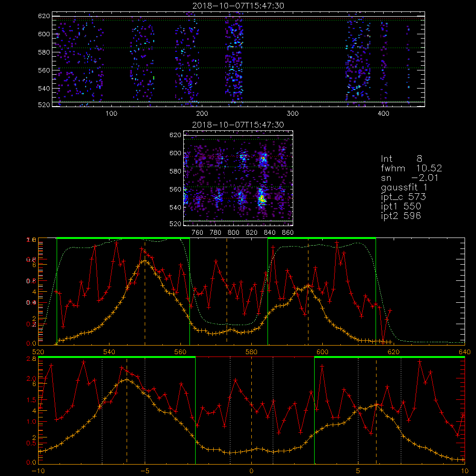Click the 10 label on the bottom axis

click(x=465, y=471)
